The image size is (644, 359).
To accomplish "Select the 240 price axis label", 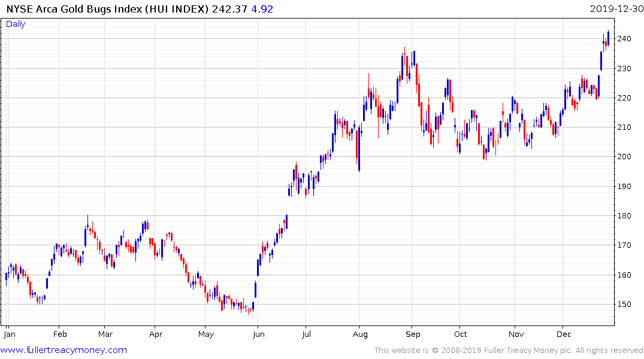I will [x=624, y=39].
